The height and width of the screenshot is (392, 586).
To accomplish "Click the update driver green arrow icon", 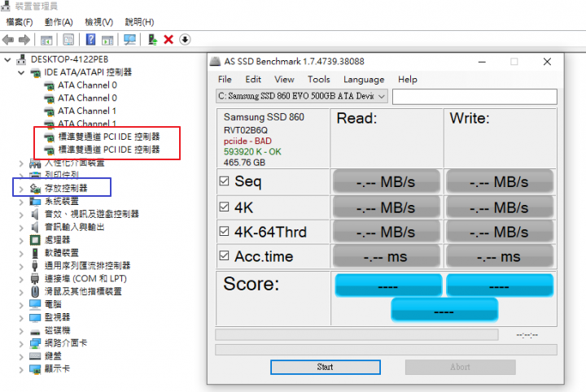I will click(x=152, y=40).
